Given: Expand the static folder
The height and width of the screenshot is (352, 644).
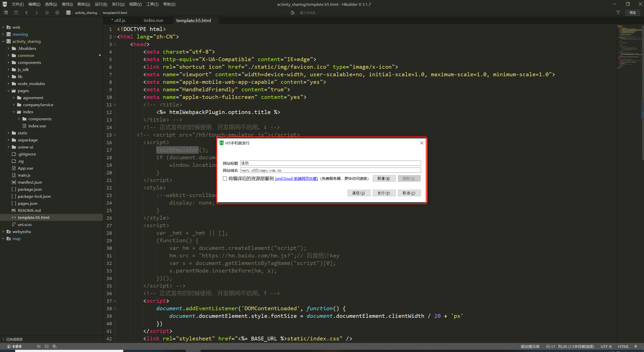Looking at the screenshot, I should click(x=8, y=133).
